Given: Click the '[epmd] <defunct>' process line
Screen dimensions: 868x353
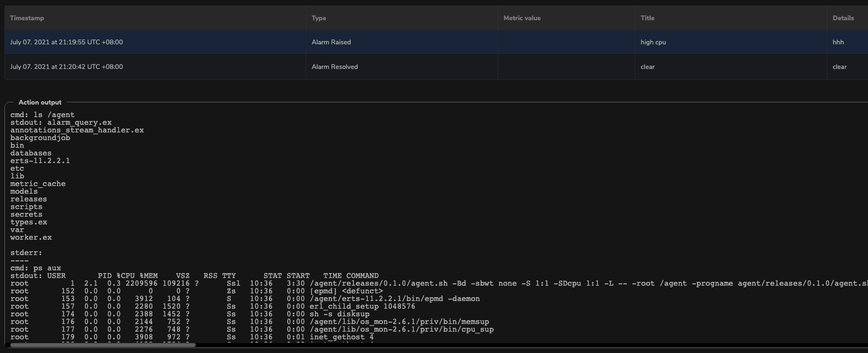Looking at the screenshot, I should click(x=196, y=291).
